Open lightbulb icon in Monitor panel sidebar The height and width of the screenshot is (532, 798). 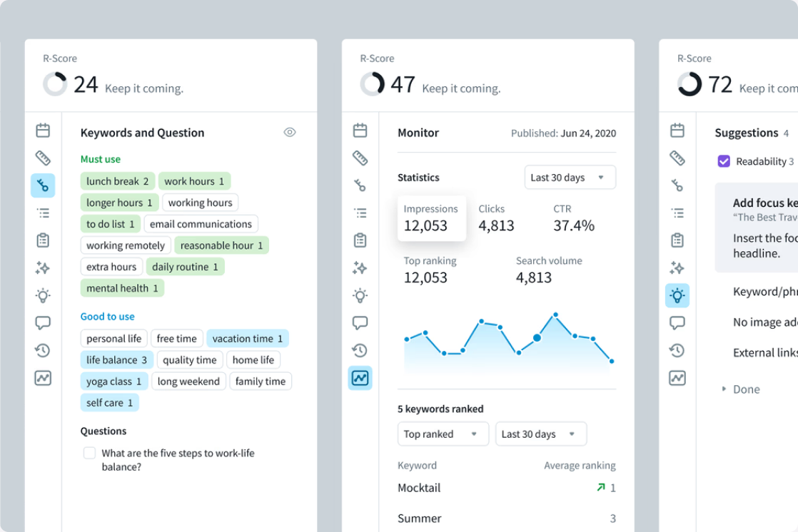[360, 295]
